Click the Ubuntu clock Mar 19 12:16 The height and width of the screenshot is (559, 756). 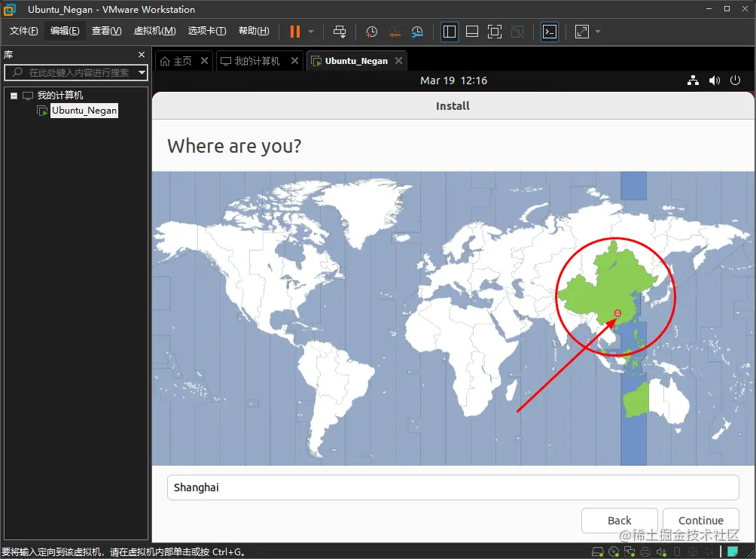[454, 81]
